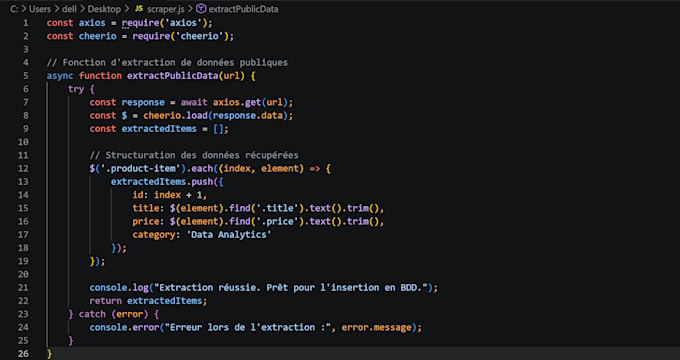Click the closing brace on line 26
The height and width of the screenshot is (360, 680).
pos(49,353)
